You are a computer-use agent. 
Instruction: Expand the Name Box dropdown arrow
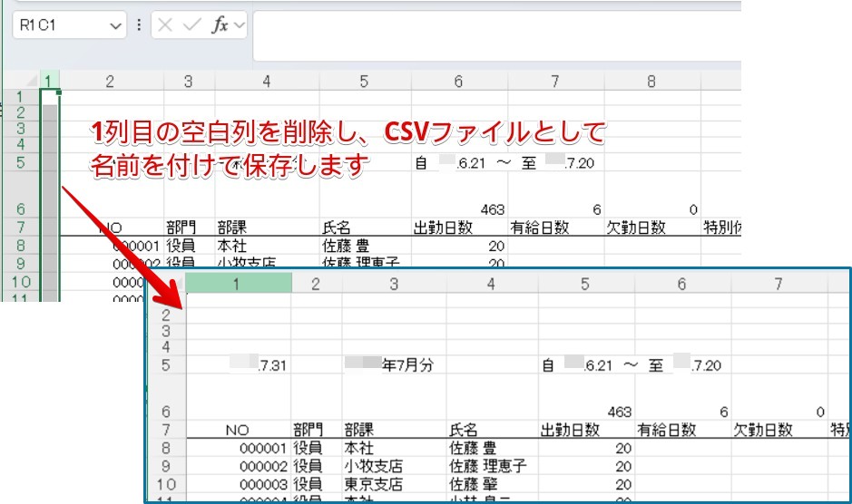pyautogui.click(x=115, y=26)
